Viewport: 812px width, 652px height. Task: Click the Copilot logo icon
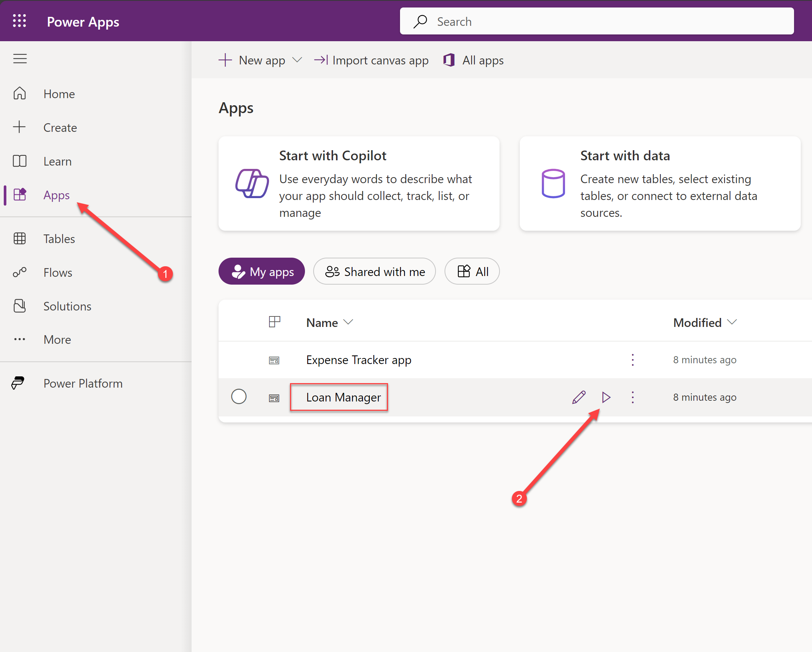[252, 184]
